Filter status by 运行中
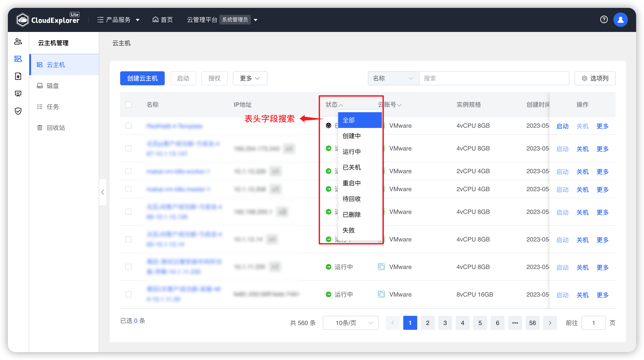 pyautogui.click(x=360, y=152)
